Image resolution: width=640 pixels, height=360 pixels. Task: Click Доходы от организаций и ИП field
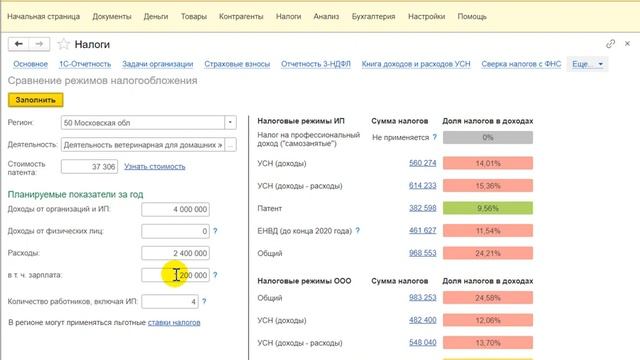point(176,209)
